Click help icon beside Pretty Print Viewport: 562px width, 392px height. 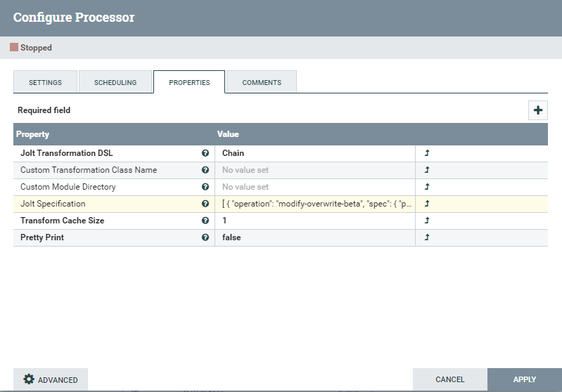click(205, 237)
